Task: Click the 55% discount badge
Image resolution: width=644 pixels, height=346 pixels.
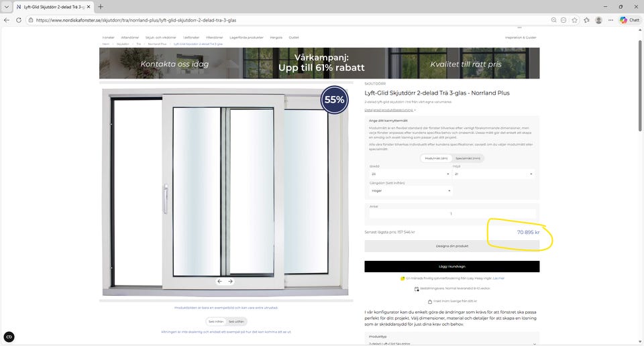Action: tap(334, 100)
